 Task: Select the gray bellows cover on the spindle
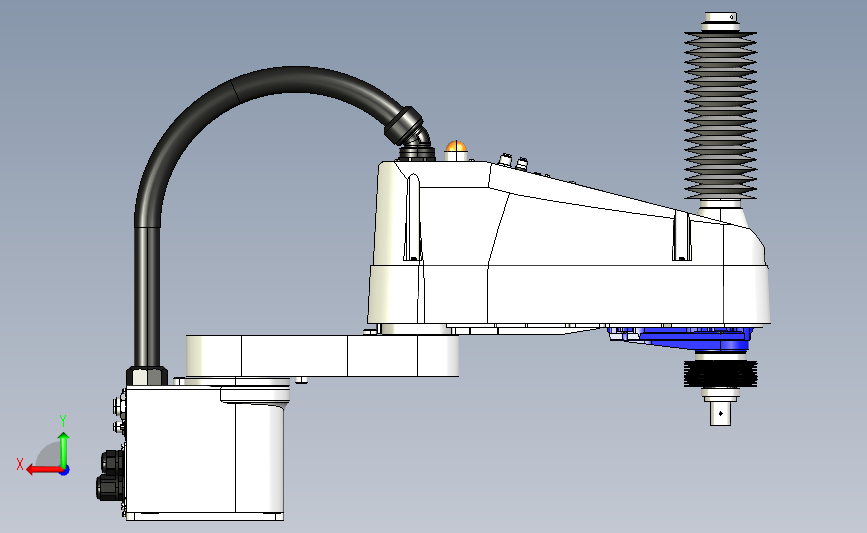720,114
